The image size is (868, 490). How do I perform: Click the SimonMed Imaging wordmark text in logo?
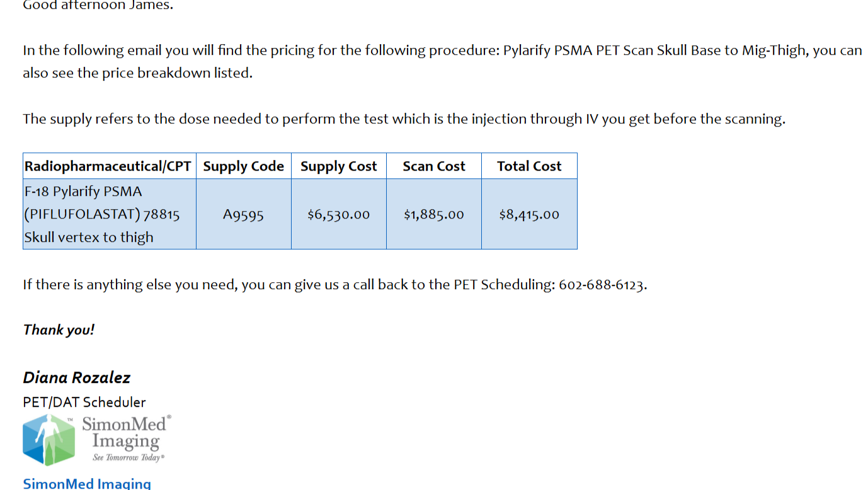124,433
